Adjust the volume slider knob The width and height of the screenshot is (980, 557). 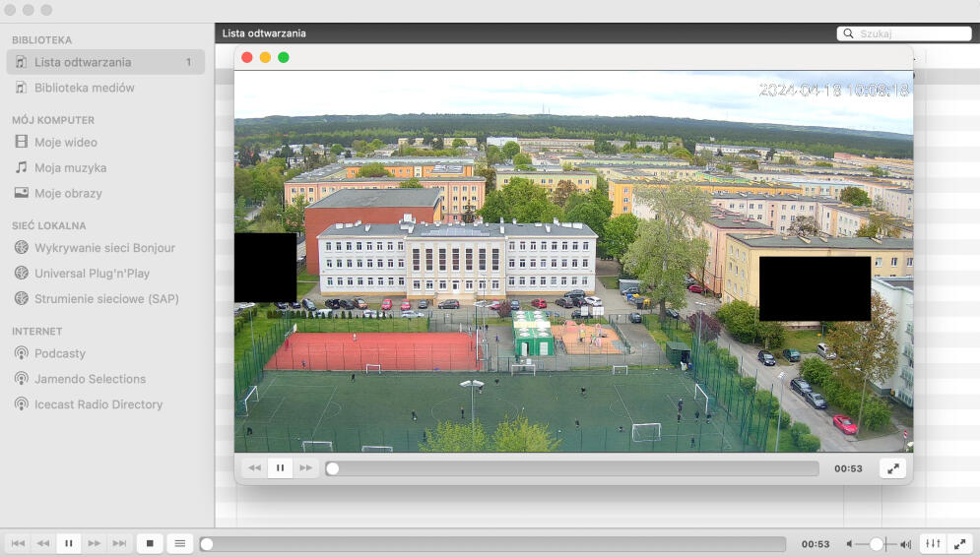point(877,544)
